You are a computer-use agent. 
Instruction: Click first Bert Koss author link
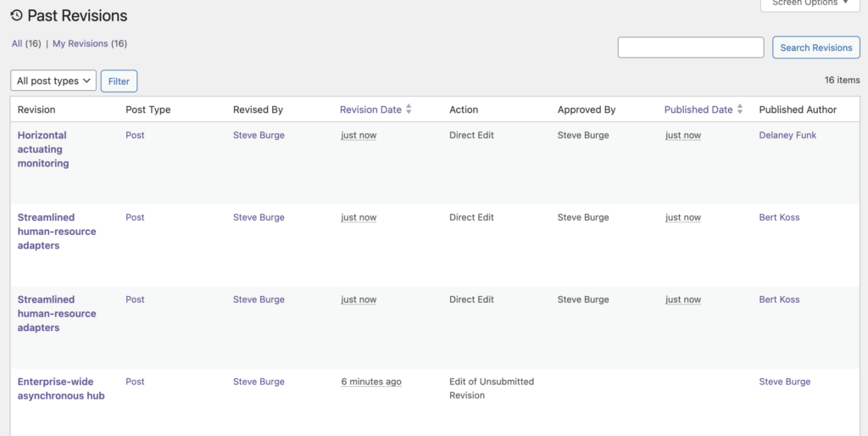779,217
